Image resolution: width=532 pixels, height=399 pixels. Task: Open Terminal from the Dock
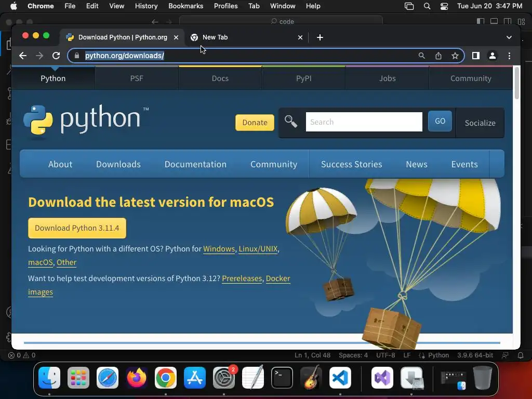282,378
